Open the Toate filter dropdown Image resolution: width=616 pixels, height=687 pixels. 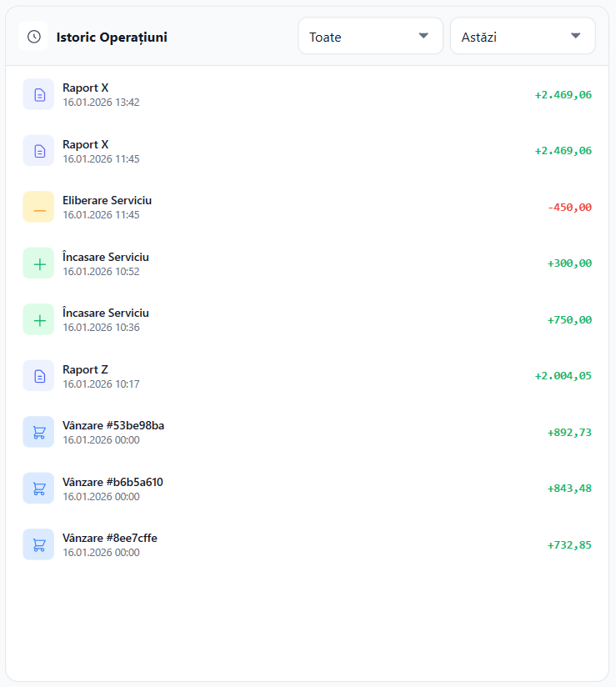(369, 37)
